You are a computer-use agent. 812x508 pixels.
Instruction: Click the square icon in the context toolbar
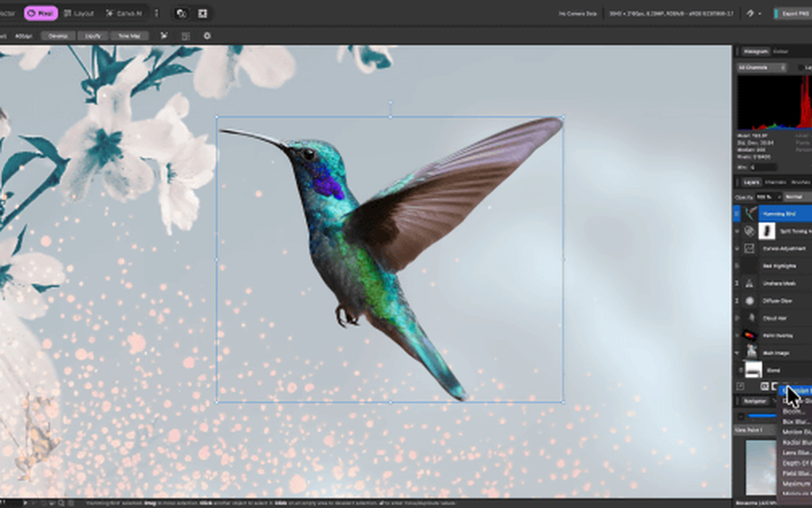coord(185,36)
